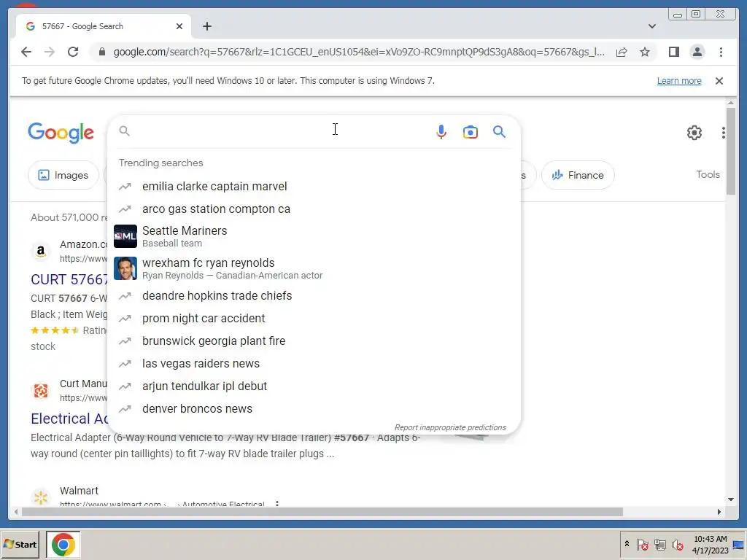The width and height of the screenshot is (747, 560).
Task: Start voice search with the microphone icon
Action: (441, 132)
